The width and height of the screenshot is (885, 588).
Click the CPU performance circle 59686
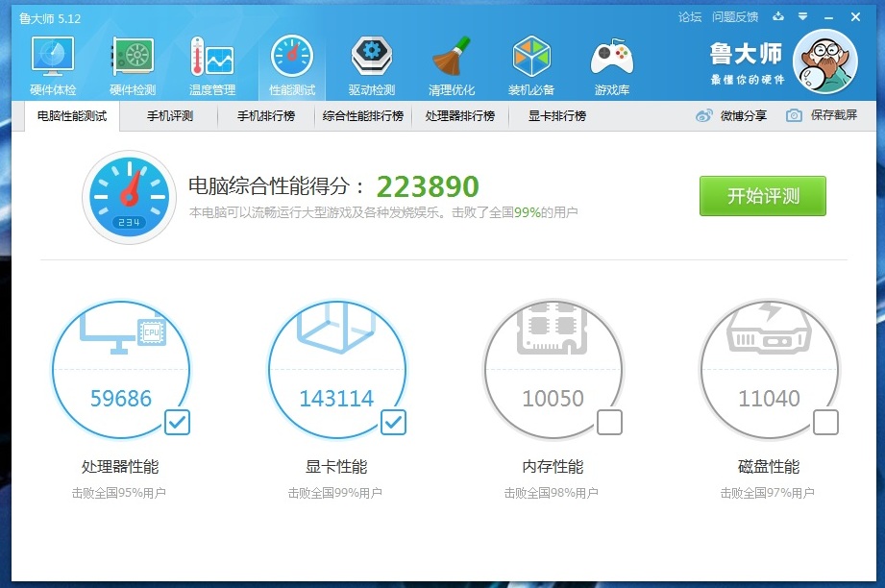121,370
